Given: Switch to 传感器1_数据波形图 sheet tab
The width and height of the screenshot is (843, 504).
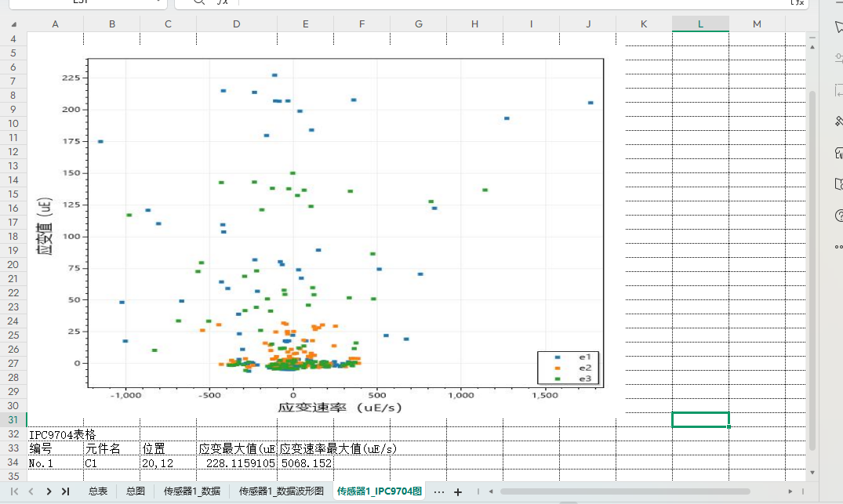Looking at the screenshot, I should coord(281,491).
